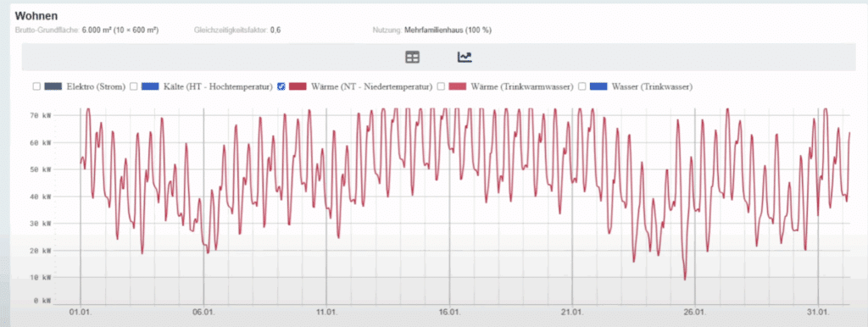Click the 31.01. date axis label
Image resolution: width=868 pixels, height=327 pixels.
[x=818, y=313]
